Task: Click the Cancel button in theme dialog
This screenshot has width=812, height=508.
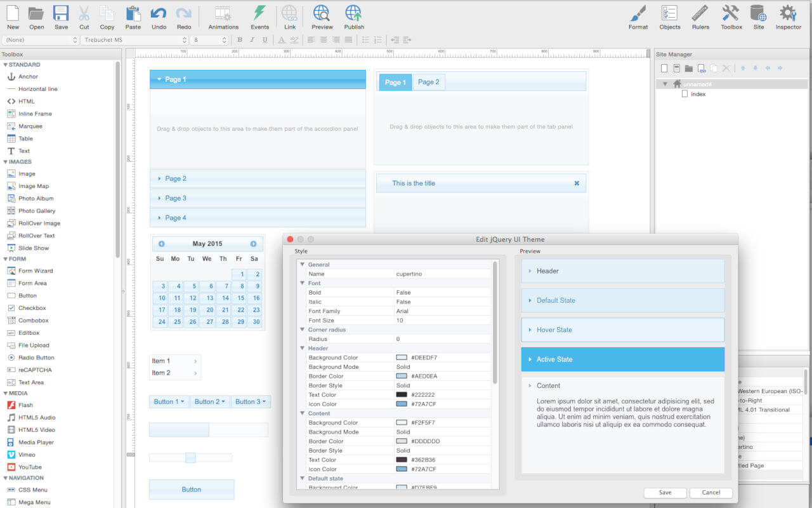Action: [710, 493]
